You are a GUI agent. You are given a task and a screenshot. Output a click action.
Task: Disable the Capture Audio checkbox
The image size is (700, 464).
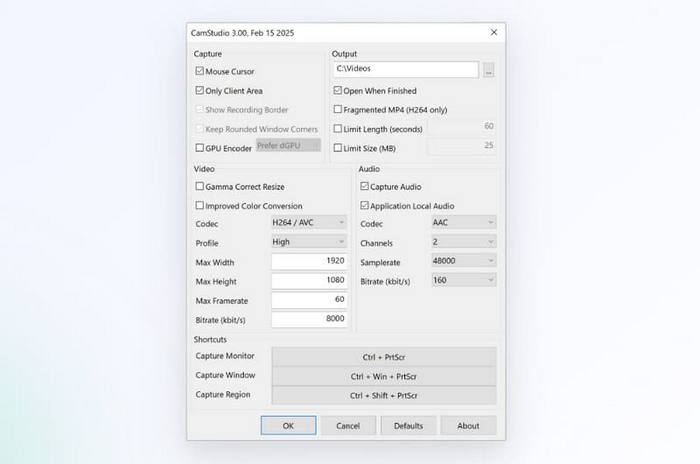pyautogui.click(x=364, y=187)
